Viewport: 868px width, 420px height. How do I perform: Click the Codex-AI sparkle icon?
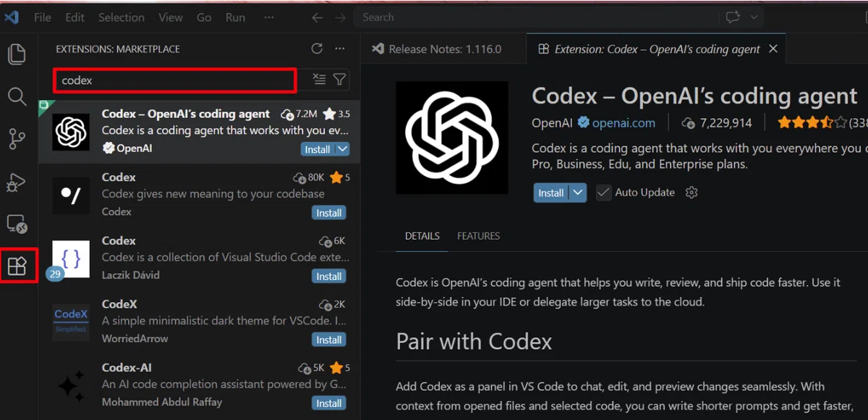(71, 386)
